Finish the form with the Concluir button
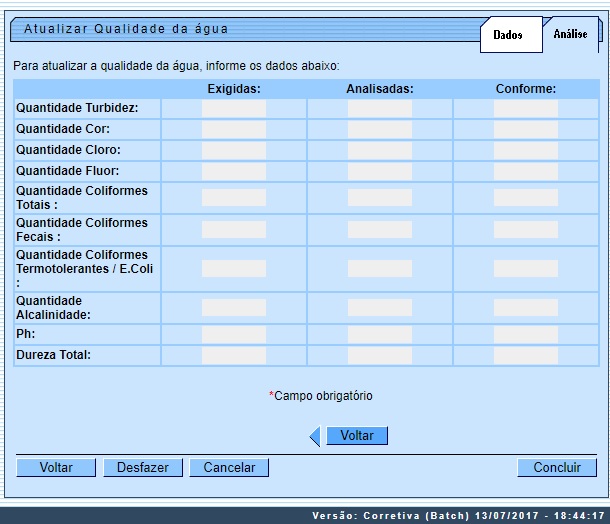610x524 pixels. pos(557,467)
